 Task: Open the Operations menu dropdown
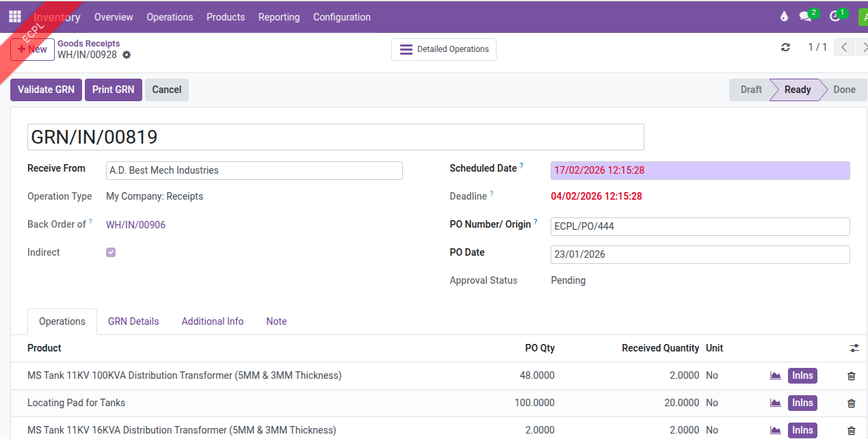(x=170, y=17)
